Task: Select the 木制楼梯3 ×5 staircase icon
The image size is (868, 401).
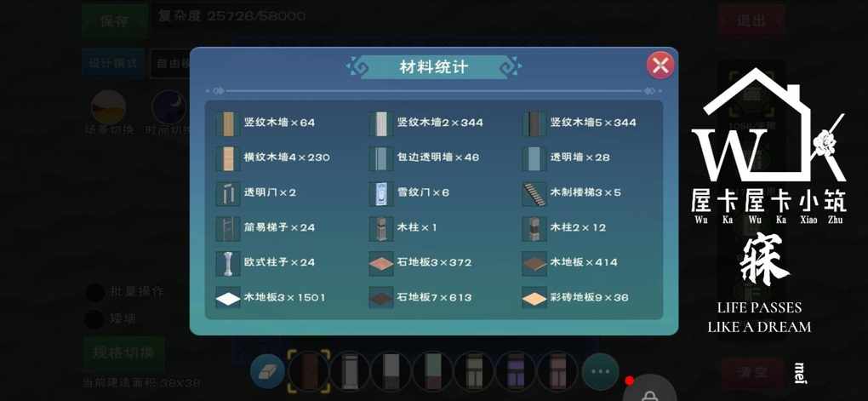Action: point(534,193)
